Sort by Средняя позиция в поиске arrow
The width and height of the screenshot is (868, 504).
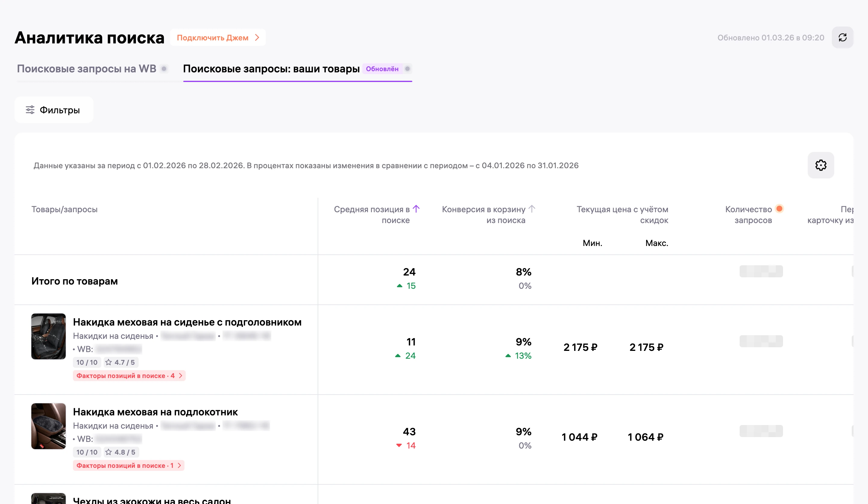click(x=416, y=209)
